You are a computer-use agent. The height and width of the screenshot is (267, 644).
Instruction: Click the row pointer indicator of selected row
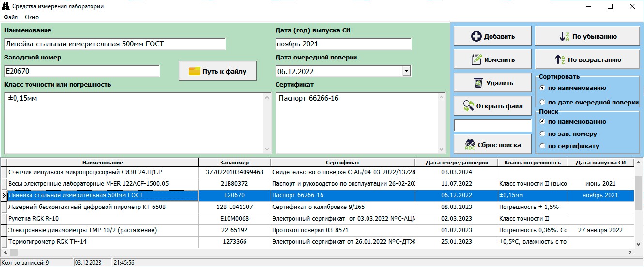tap(4, 195)
